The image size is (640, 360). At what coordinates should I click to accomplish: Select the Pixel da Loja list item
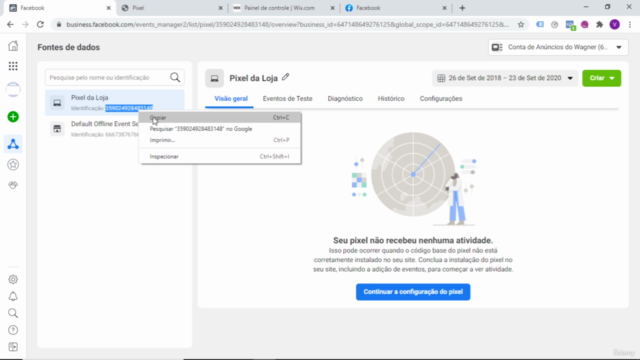[x=115, y=102]
